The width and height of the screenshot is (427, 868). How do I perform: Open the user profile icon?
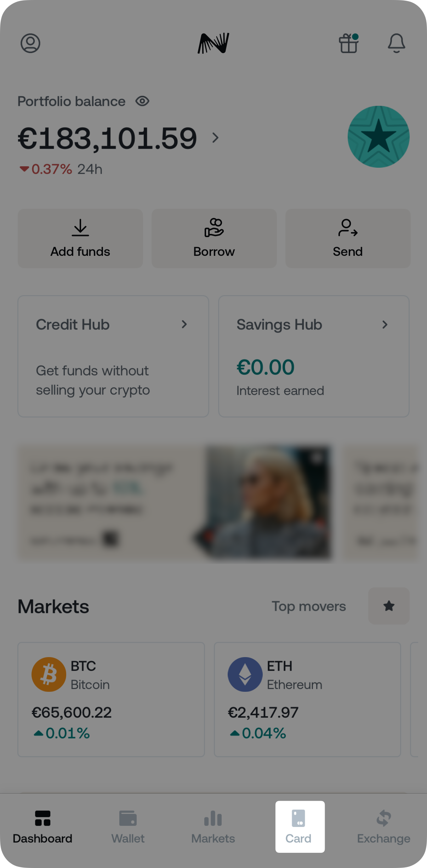coord(30,43)
